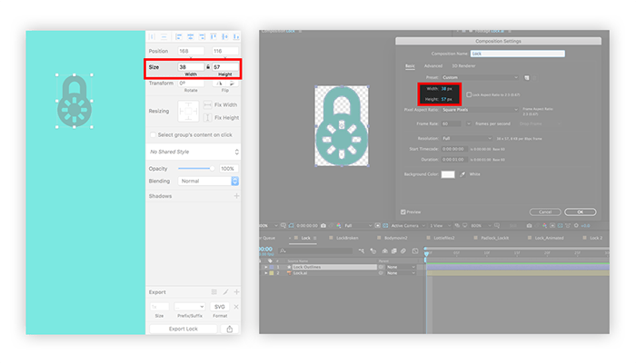
Task: Click the Fix Width resizing icon
Action: pyautogui.click(x=207, y=105)
